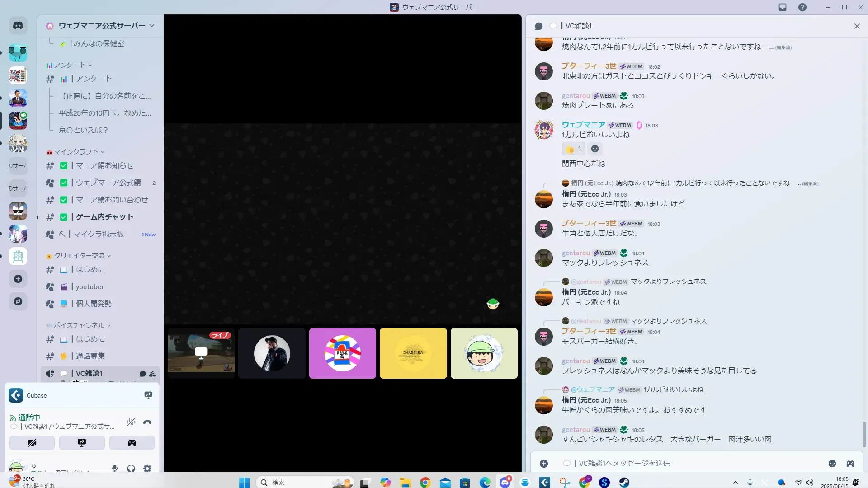This screenshot has height=488, width=868.
Task: Add a server with the plus icon
Action: [x=18, y=279]
